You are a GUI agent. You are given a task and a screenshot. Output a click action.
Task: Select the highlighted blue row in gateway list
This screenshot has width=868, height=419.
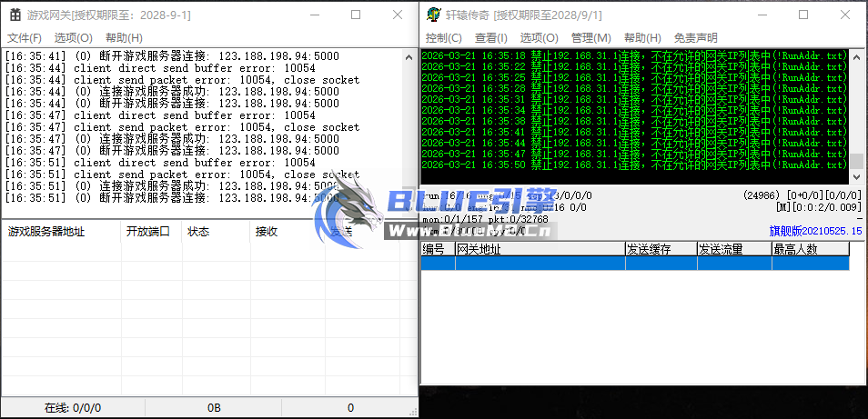[x=634, y=264]
